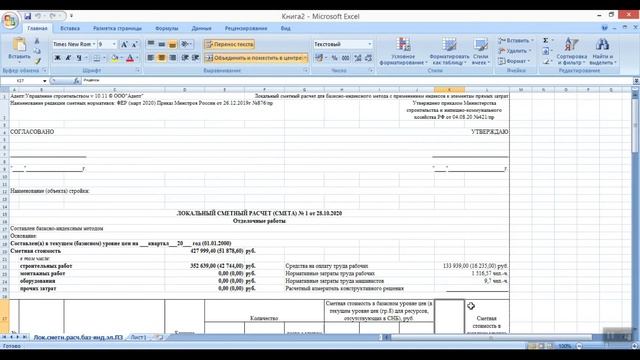Apply the red font color

point(130,58)
